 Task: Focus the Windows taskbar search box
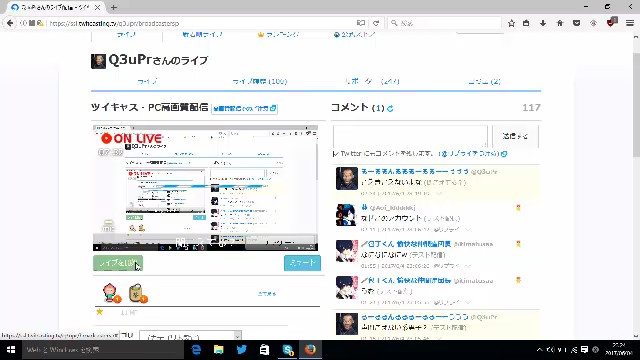103,350
